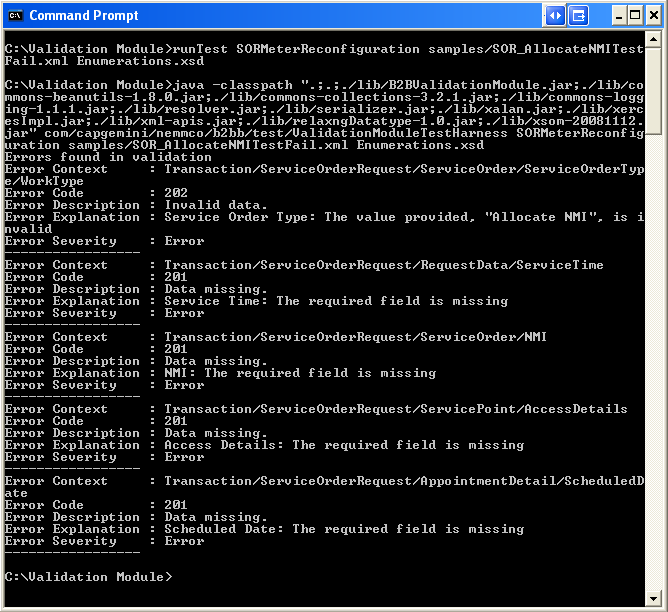The width and height of the screenshot is (668, 612).
Task: Click the 'Errors found in validation' line
Action: pos(108,157)
